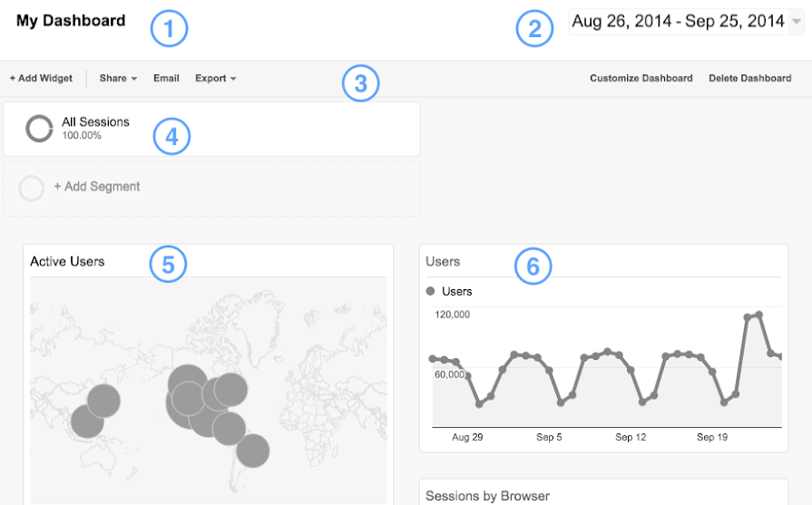Open the Sessions by Browser widget title
The image size is (812, 505).
tap(487, 496)
